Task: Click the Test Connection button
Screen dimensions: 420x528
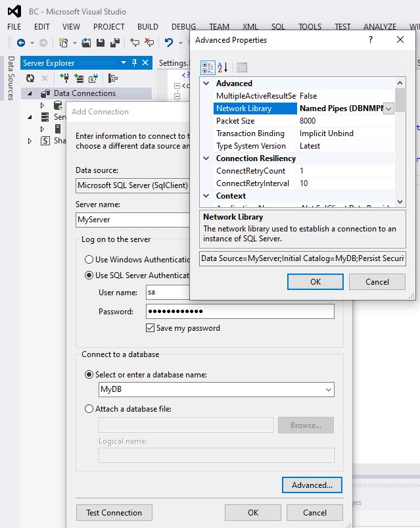Action: 114,512
